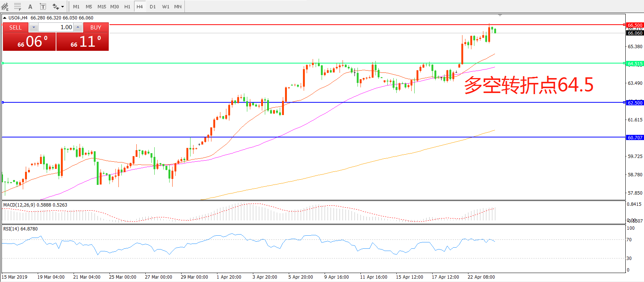
Task: Toggle the H4 timeframe button
Action: pyautogui.click(x=140, y=6)
